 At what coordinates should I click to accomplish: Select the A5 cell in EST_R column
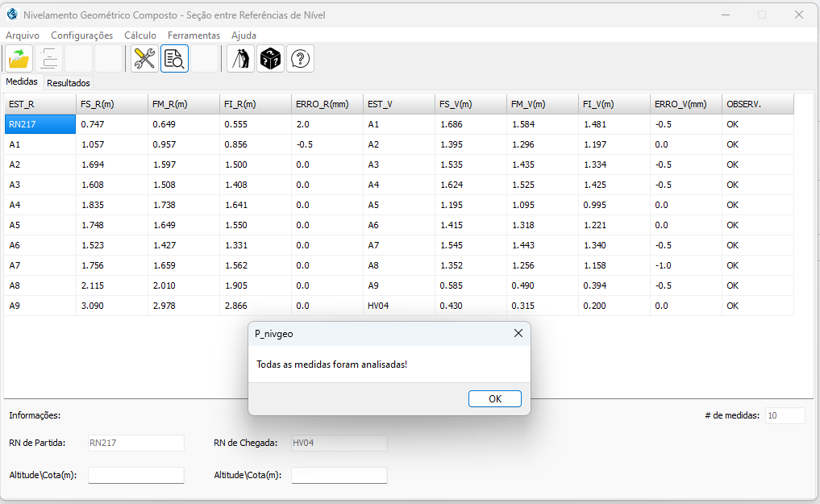tap(40, 225)
